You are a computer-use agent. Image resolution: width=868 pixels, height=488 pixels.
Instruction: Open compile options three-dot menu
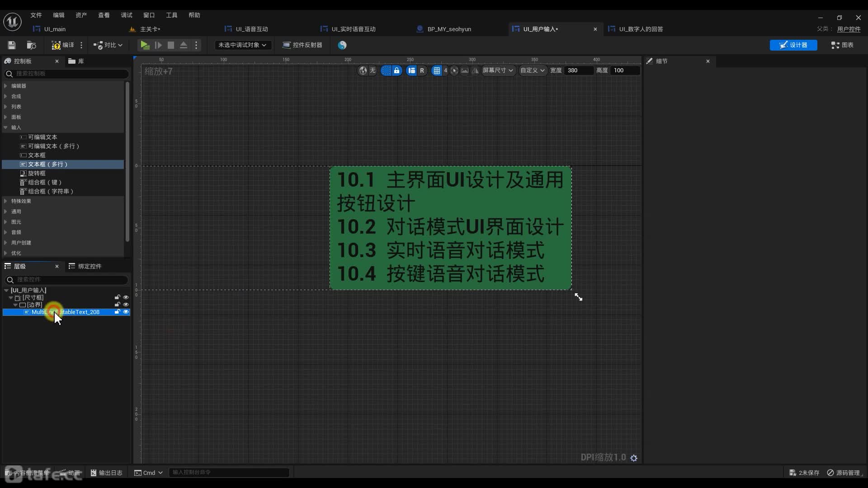81,45
